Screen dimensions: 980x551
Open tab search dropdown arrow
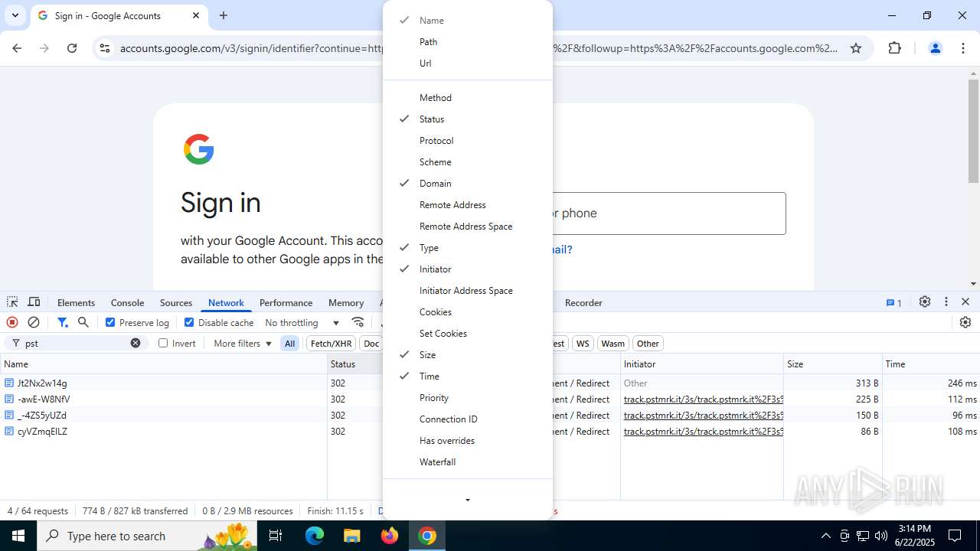(15, 15)
